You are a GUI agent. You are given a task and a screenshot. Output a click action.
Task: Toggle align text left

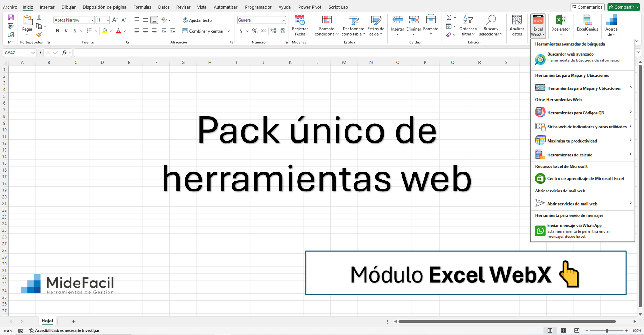click(137, 31)
